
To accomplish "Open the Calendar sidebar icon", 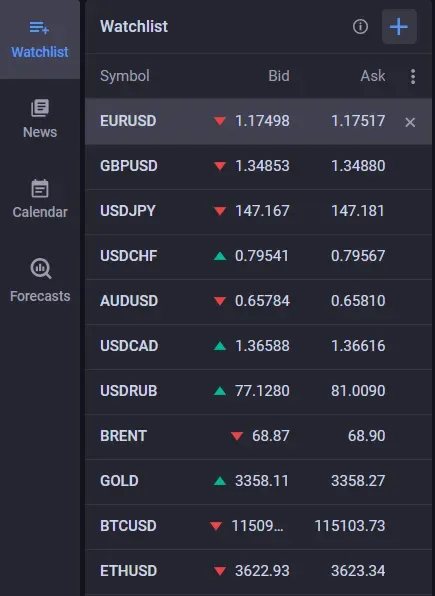I will coord(40,189).
